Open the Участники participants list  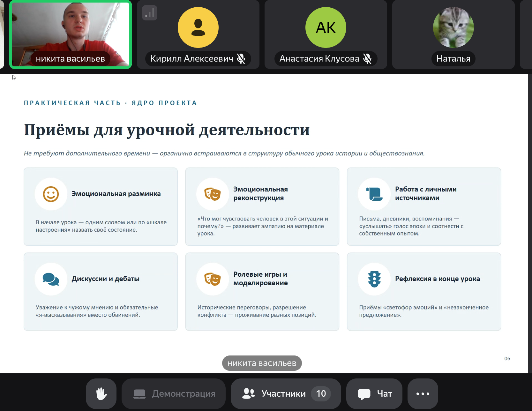[x=286, y=393]
